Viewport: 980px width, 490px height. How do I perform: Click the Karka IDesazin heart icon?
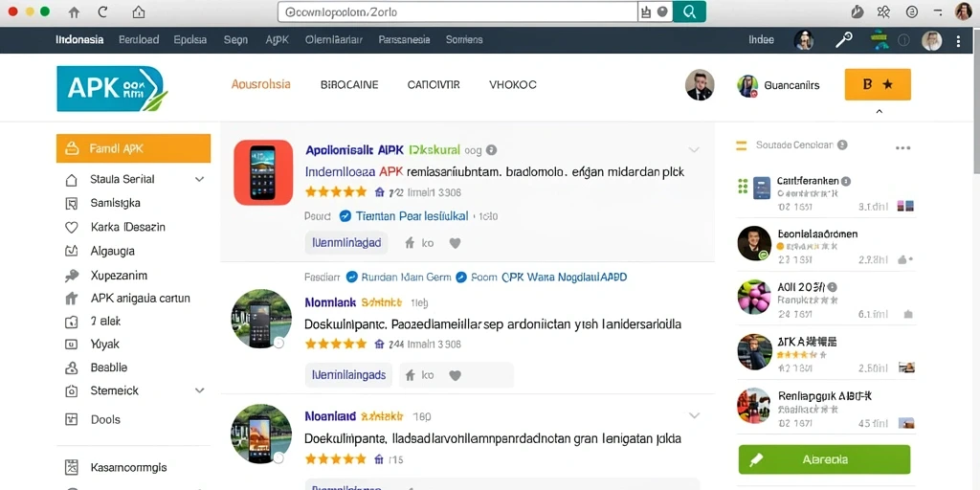coord(71,228)
